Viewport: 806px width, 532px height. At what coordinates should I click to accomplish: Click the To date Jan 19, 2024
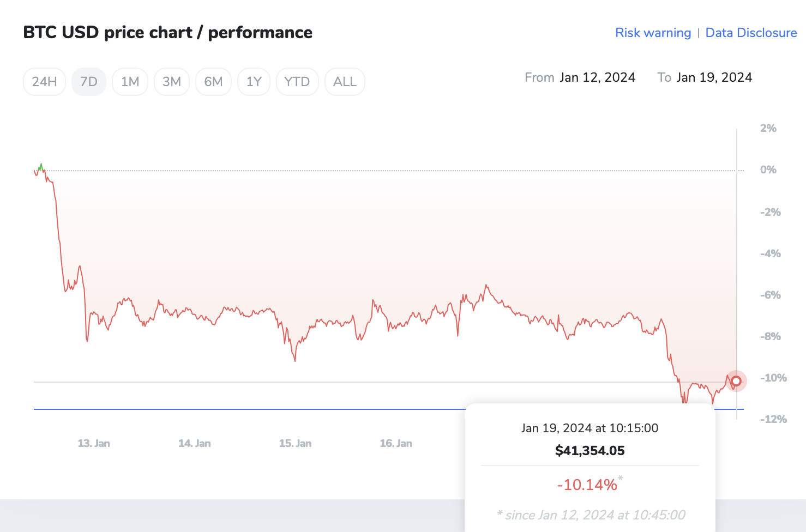(714, 77)
